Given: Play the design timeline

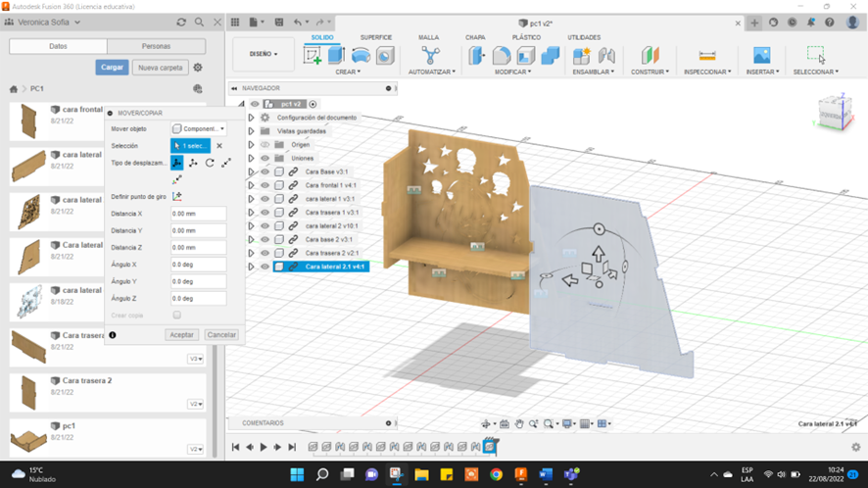Looking at the screenshot, I should tap(264, 447).
